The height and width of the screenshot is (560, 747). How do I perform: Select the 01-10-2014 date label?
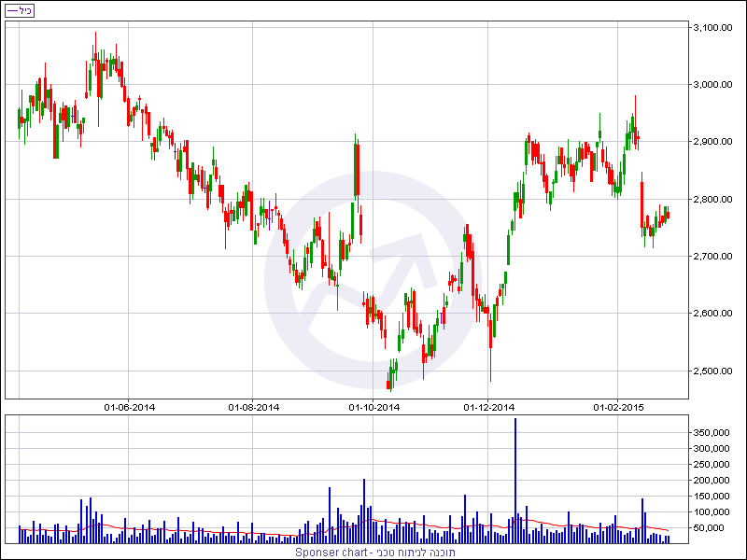point(373,407)
